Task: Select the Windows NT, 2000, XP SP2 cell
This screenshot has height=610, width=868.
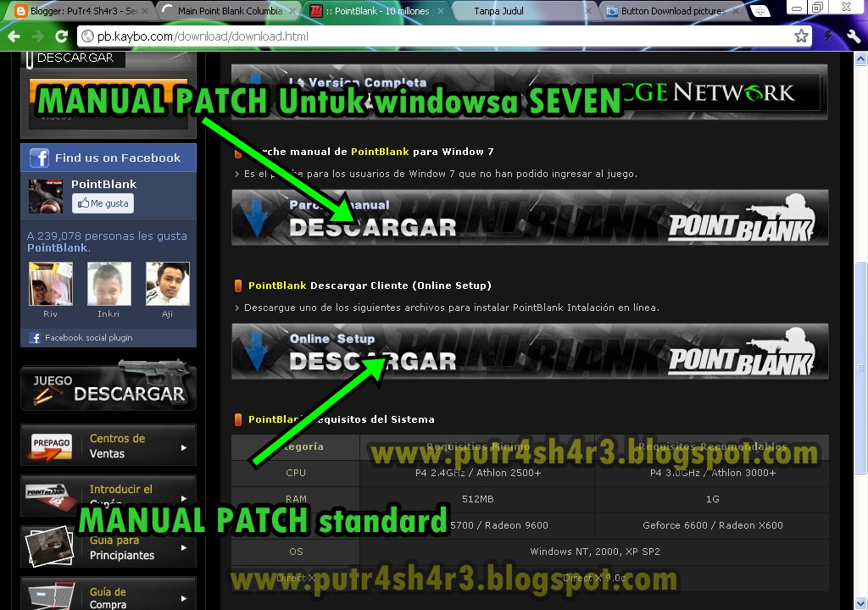Action: tap(594, 552)
